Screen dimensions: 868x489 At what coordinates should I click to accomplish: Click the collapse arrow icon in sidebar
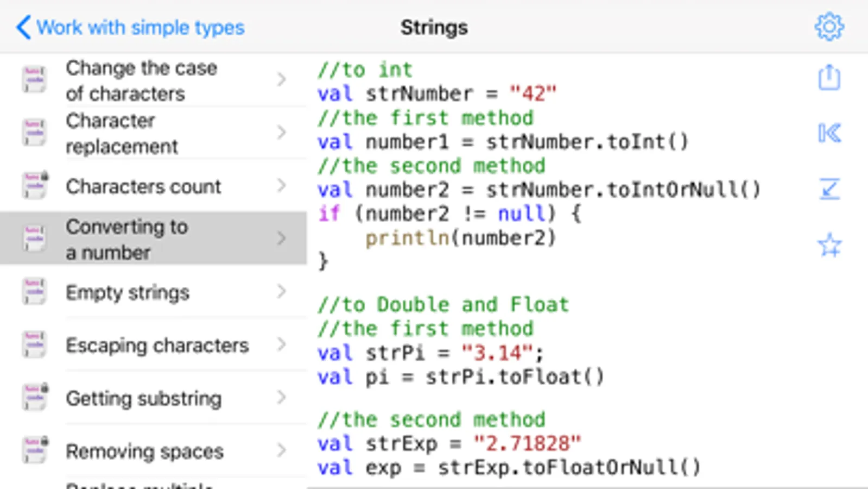click(829, 189)
